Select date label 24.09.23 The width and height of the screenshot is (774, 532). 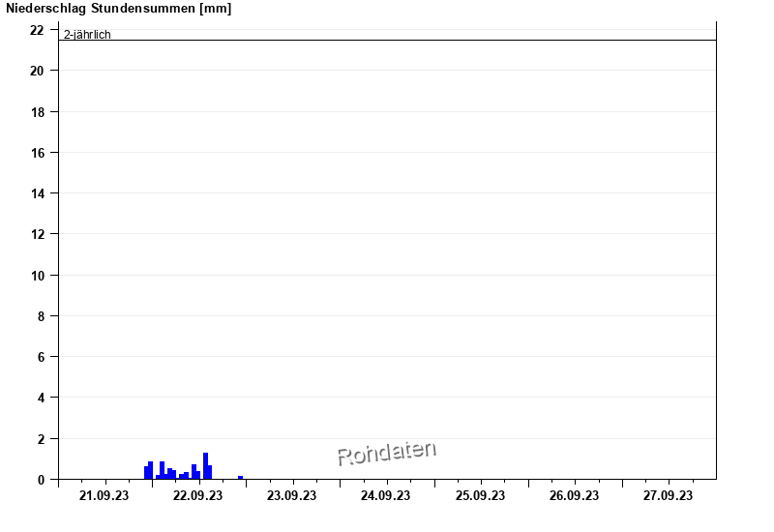385,495
